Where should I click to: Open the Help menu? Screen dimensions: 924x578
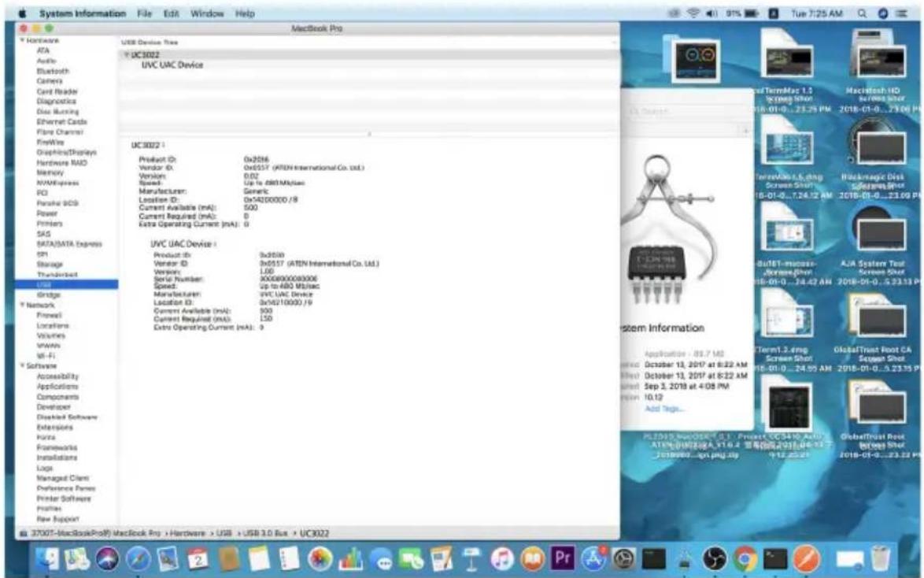click(245, 13)
